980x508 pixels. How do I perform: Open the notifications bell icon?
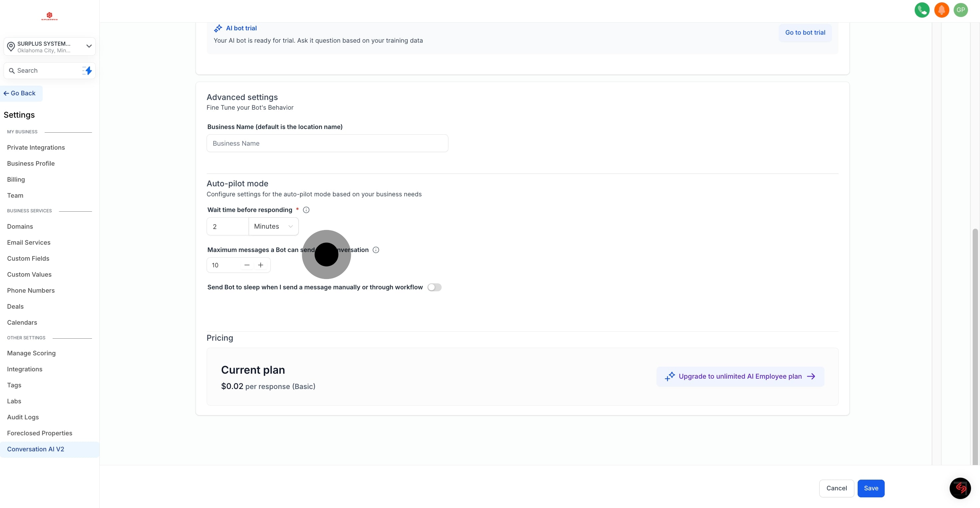pos(941,10)
